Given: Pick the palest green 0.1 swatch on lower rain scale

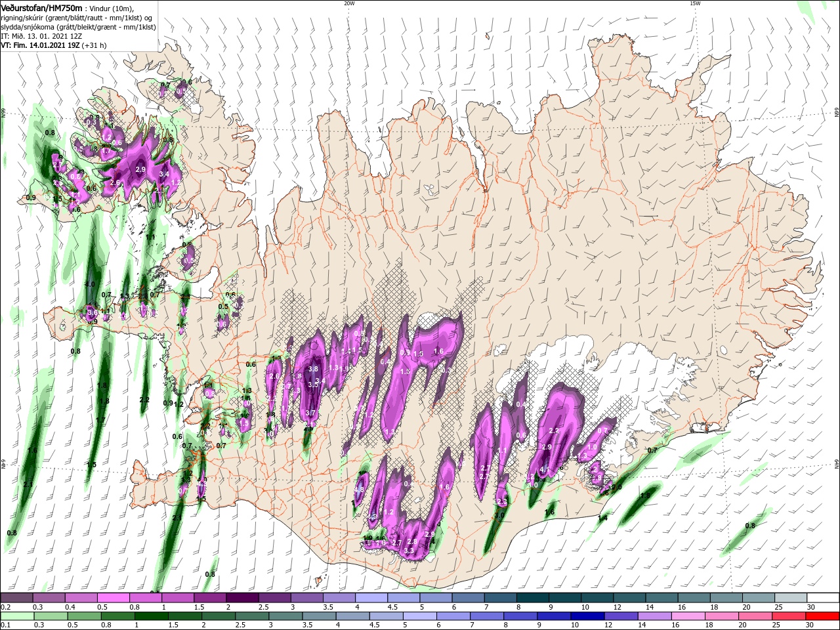Looking at the screenshot, I should pos(18,616).
